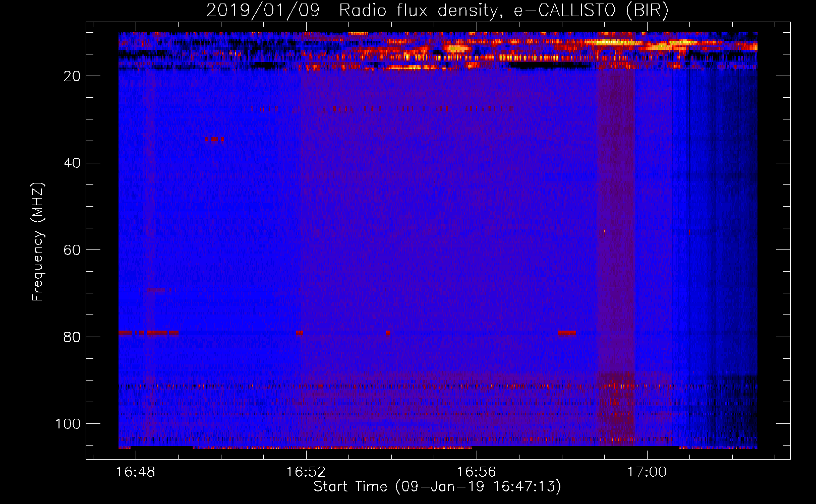
Task: Click the '20' frequency tick label
Action: 73,76
